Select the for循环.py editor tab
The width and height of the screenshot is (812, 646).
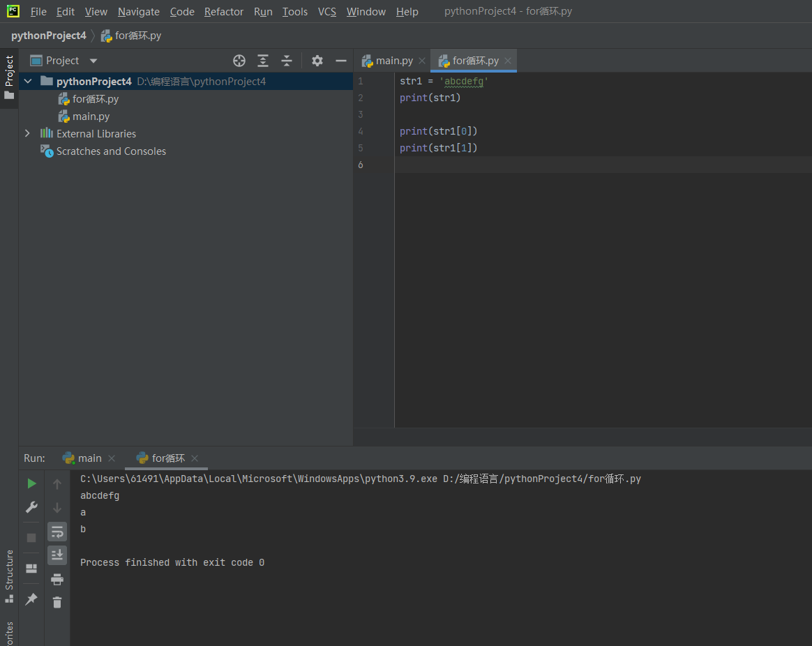coord(475,61)
